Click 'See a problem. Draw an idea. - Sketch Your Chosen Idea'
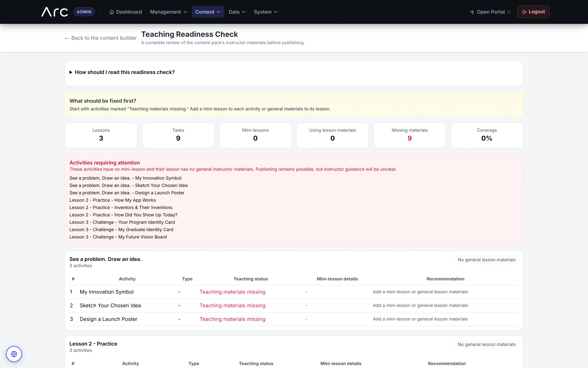 click(x=129, y=185)
